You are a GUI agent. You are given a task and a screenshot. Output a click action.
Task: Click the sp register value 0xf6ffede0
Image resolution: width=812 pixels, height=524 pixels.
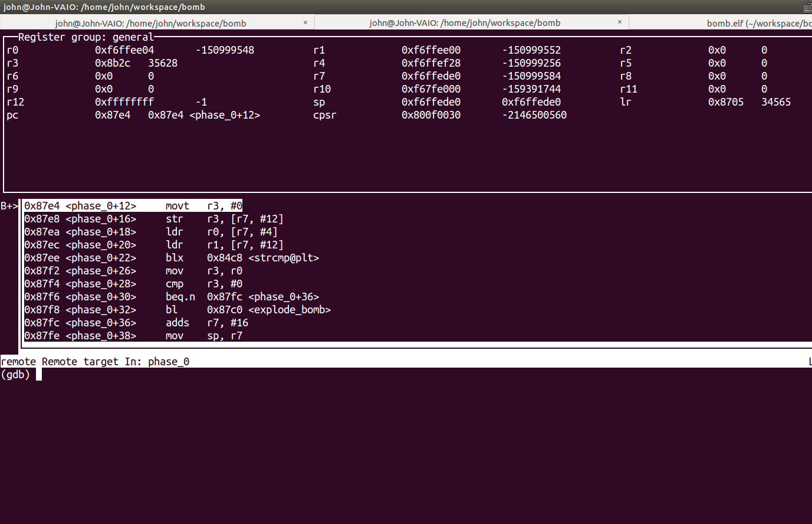(x=431, y=102)
